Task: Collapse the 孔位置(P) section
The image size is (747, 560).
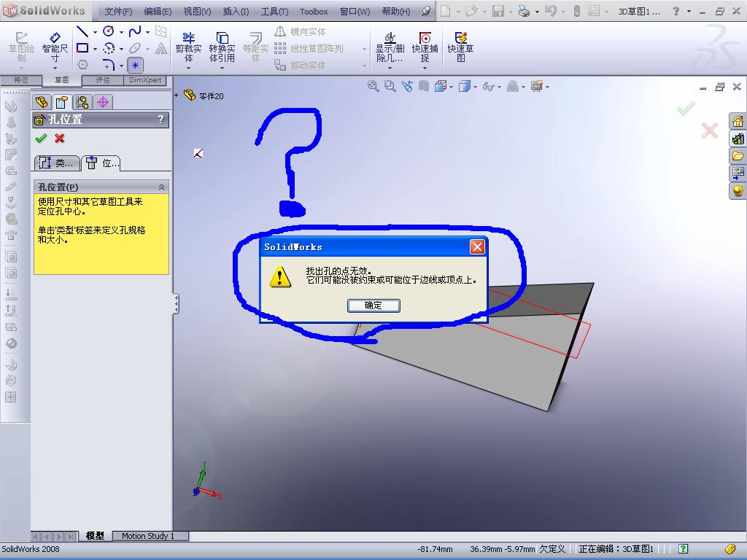Action: point(161,187)
